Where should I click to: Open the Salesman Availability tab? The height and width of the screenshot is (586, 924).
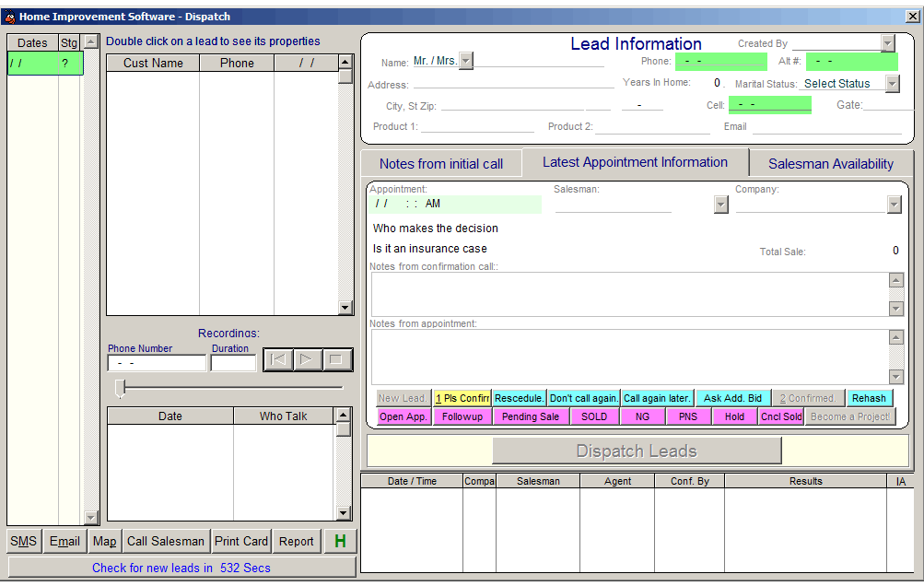(830, 164)
